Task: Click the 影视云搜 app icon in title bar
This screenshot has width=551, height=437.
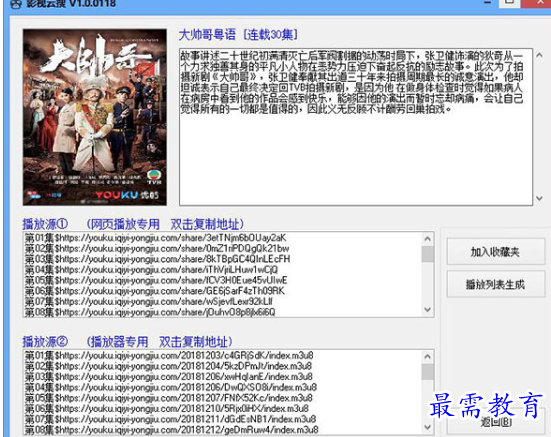Action: pos(16,4)
